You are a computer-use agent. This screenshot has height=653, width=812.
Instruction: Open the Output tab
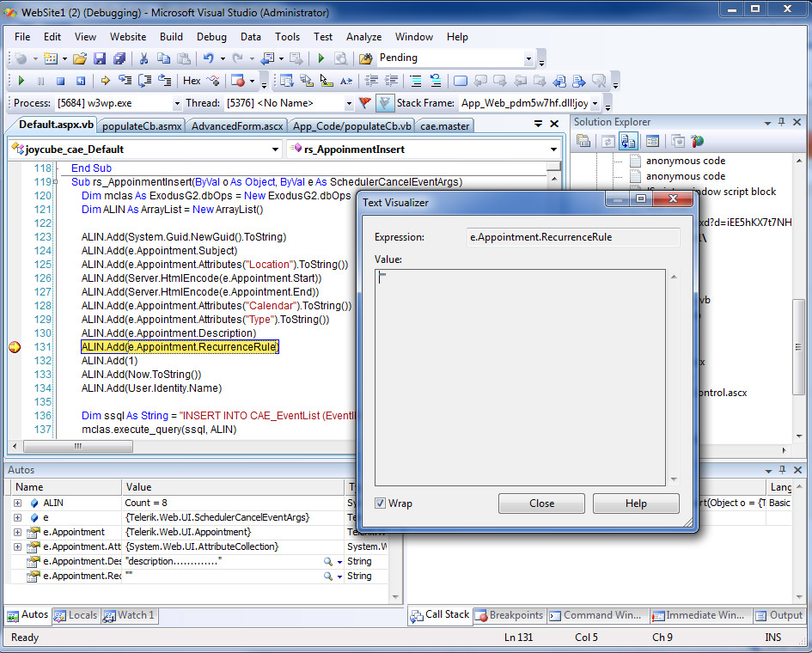click(x=779, y=614)
